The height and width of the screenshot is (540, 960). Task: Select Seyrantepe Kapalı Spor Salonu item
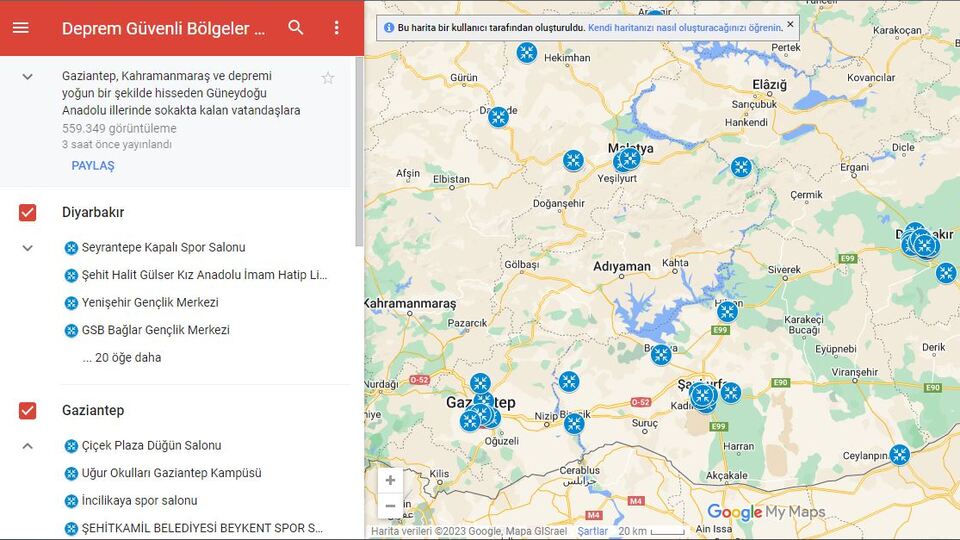pos(163,247)
